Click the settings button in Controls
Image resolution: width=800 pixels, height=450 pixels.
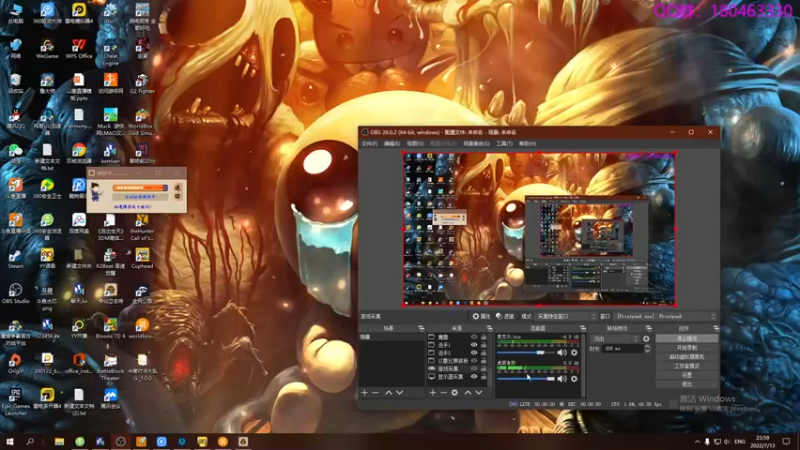pyautogui.click(x=687, y=375)
